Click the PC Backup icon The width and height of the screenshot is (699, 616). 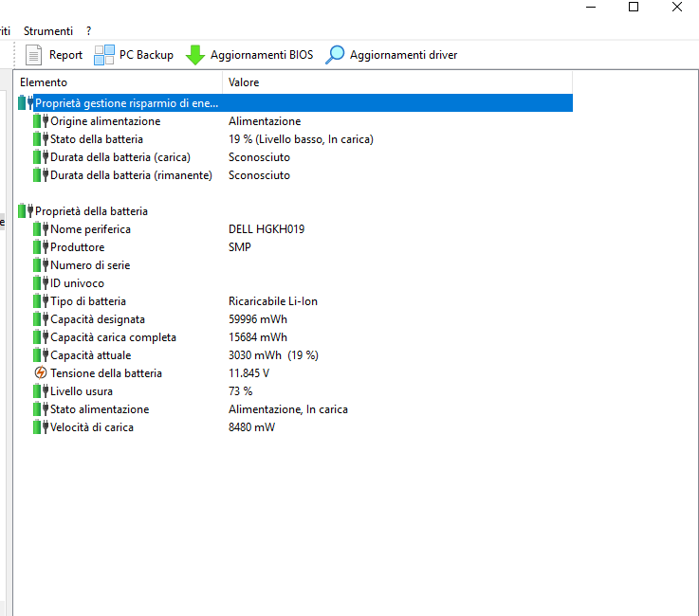coord(104,55)
